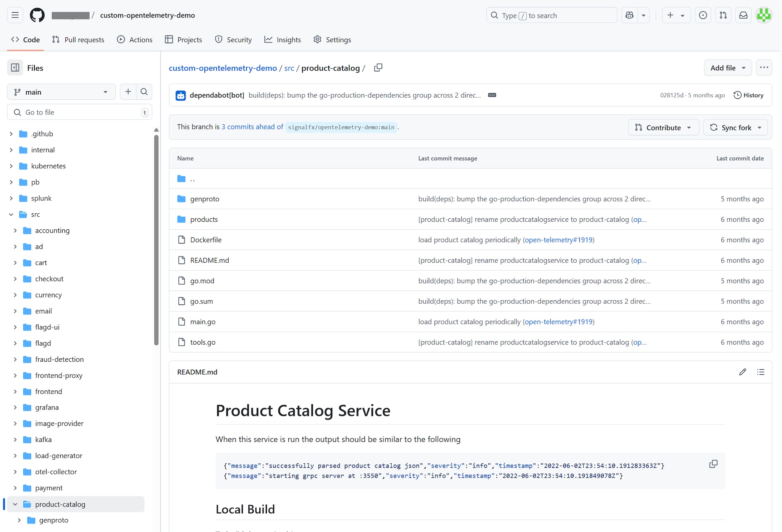Open the more options ellipsis menu
The image size is (782, 532).
(764, 68)
